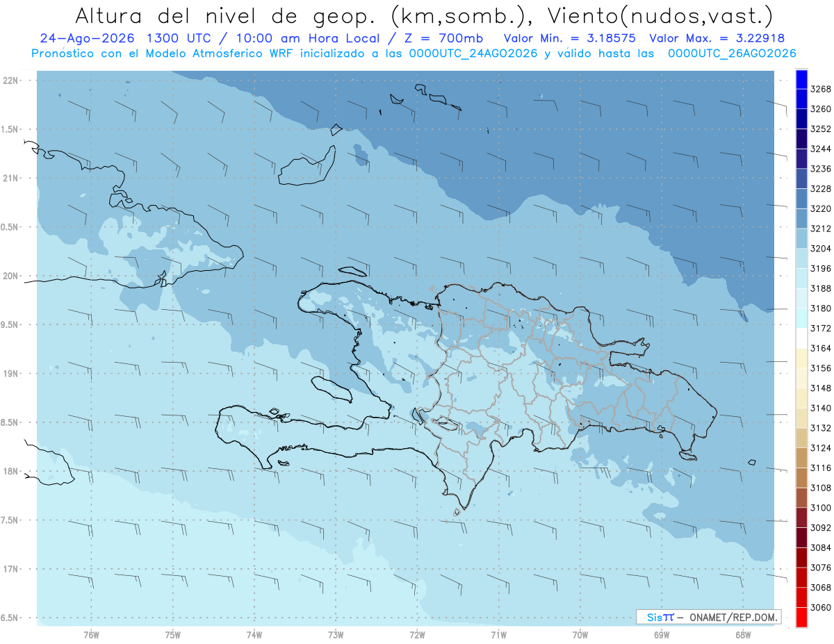Screen dimensions: 834x644
Task: Click the '68W' longitude axis label
Action: 743,634
